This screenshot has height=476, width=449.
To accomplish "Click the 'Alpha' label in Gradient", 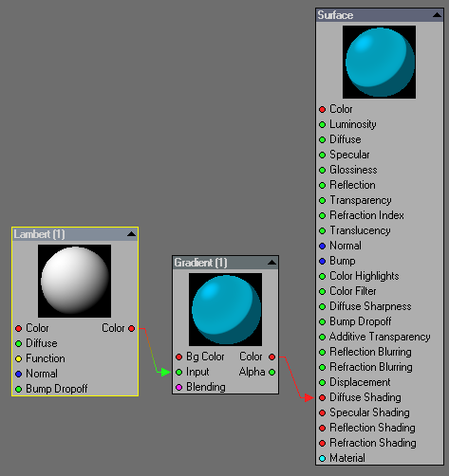I will 252,372.
